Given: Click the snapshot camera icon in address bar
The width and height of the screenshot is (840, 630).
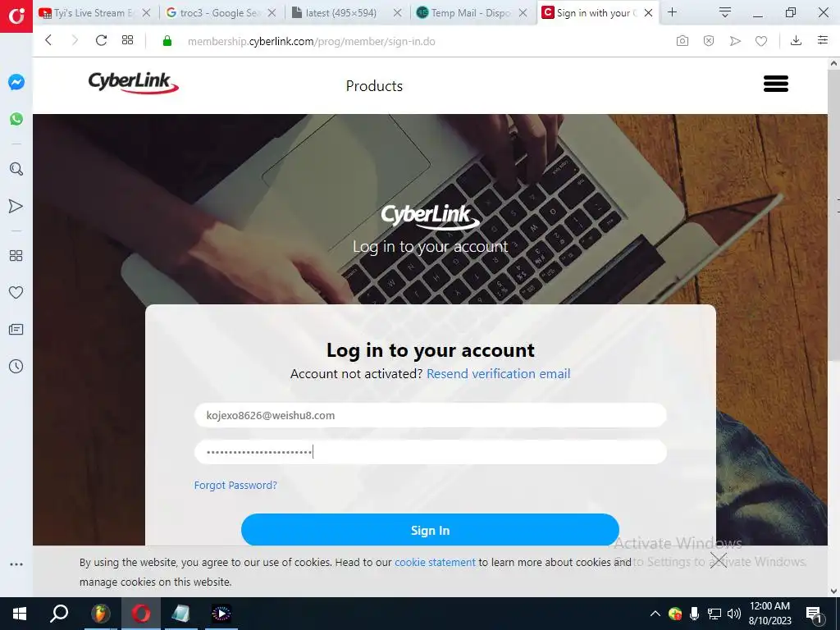Looking at the screenshot, I should 682,41.
